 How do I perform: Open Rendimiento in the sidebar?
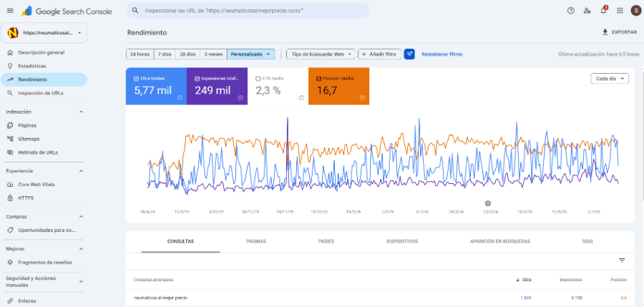click(x=44, y=79)
